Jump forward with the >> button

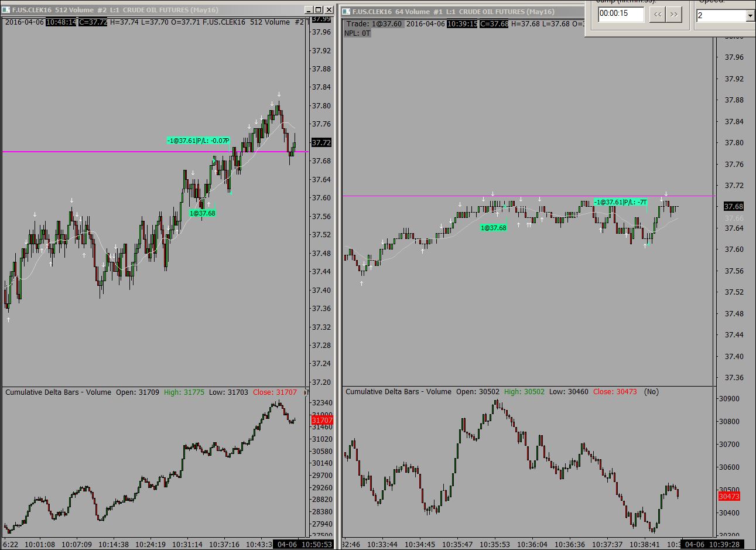coord(674,15)
